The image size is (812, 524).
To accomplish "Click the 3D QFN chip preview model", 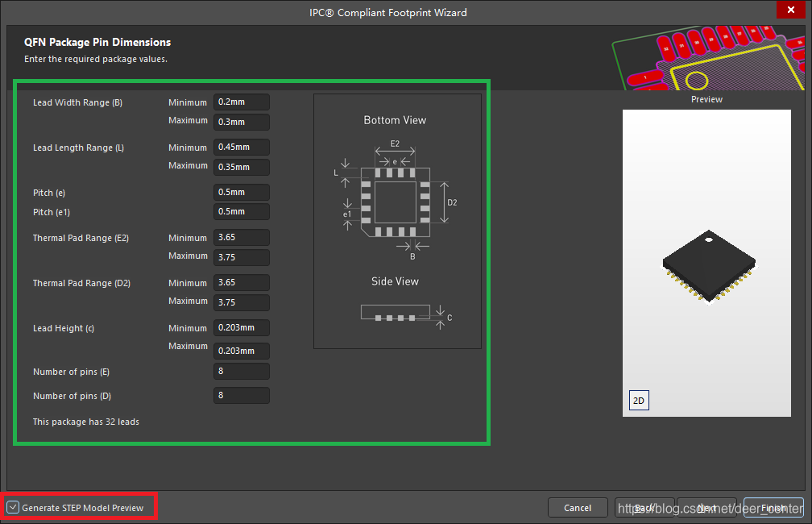I will coord(710,266).
